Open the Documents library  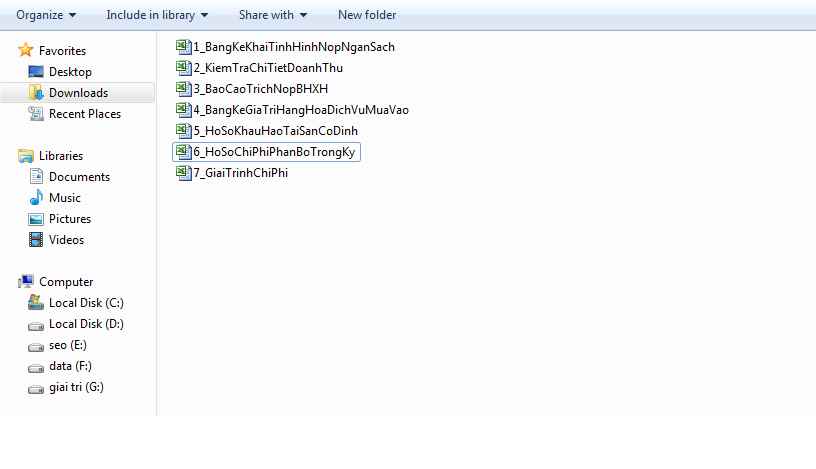79,177
